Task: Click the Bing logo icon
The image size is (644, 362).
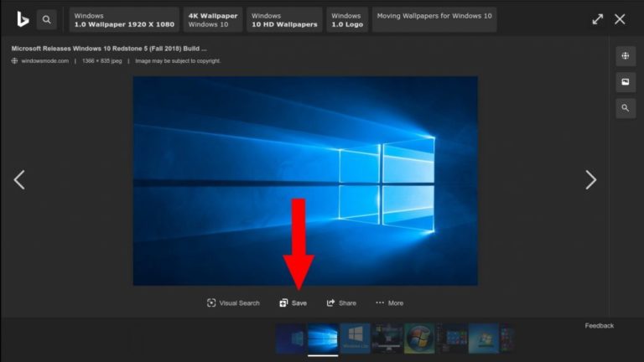Action: [x=23, y=19]
